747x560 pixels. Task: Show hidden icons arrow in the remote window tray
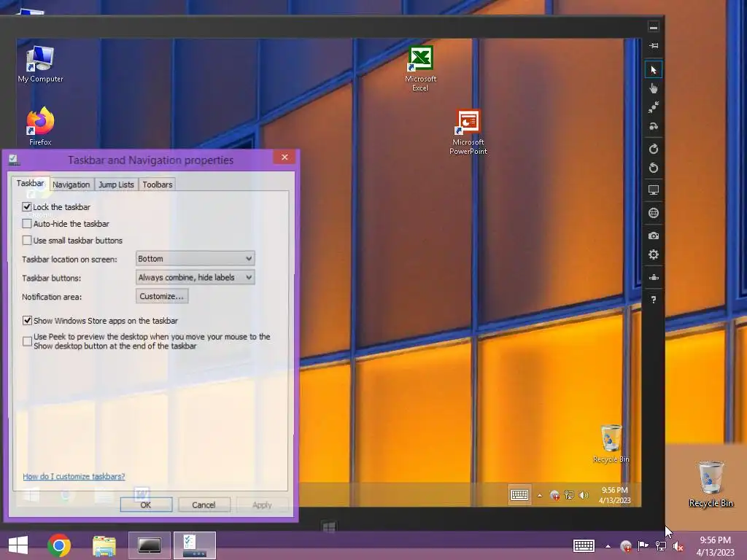(540, 496)
